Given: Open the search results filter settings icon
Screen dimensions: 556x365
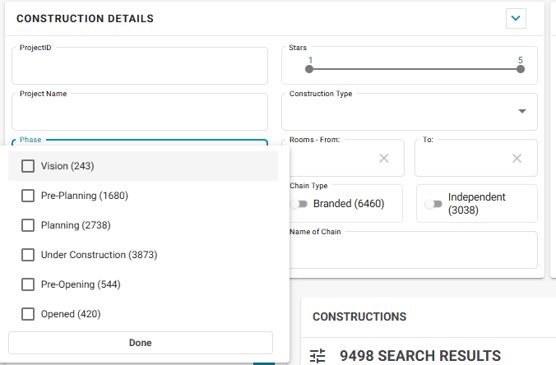Looking at the screenshot, I should coord(317,356).
